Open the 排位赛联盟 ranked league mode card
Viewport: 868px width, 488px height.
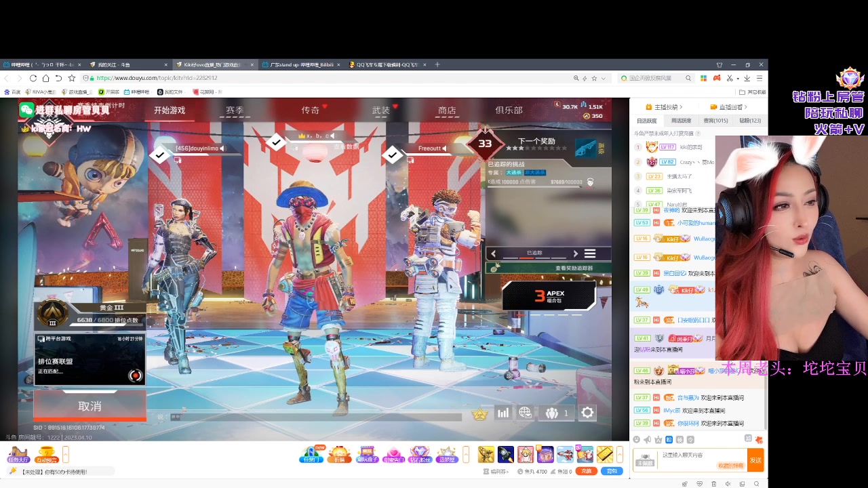click(90, 359)
